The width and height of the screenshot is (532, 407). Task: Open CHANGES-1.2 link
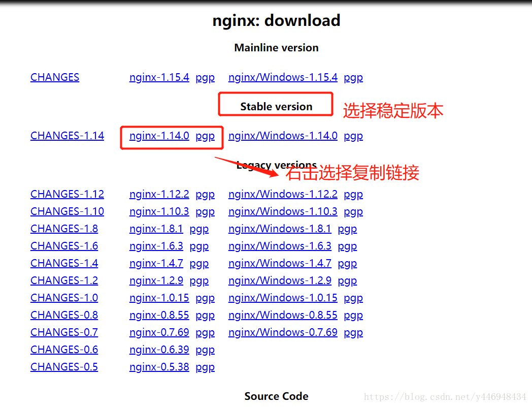(64, 281)
